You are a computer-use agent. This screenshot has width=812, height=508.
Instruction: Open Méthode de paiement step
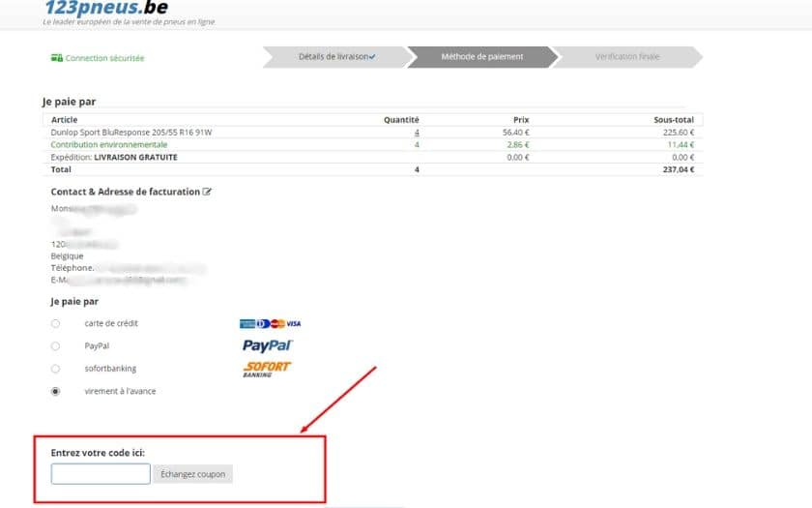482,56
